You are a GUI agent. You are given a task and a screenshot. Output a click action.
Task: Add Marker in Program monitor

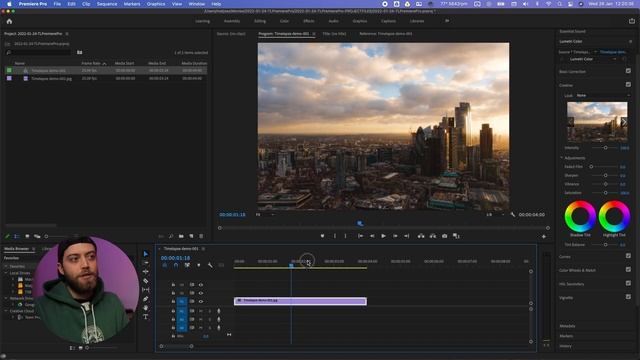point(322,236)
